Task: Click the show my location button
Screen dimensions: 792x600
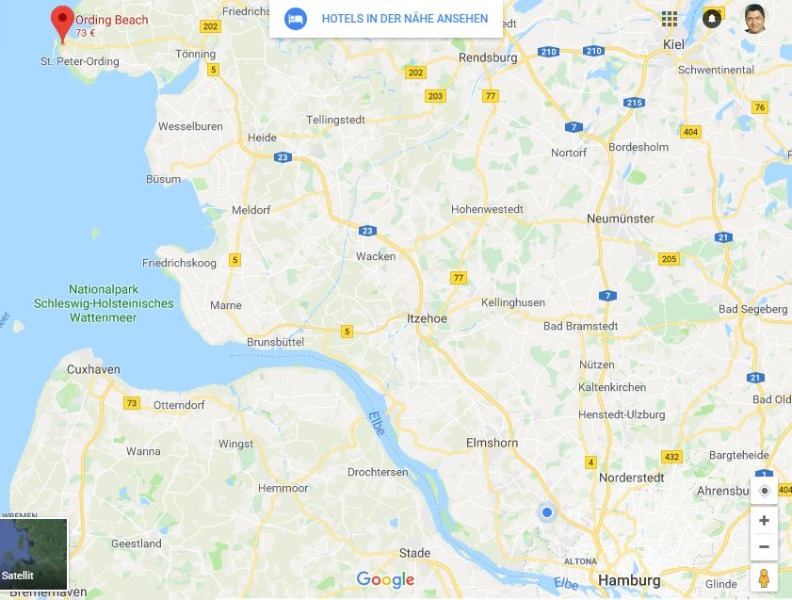Action: [x=764, y=490]
